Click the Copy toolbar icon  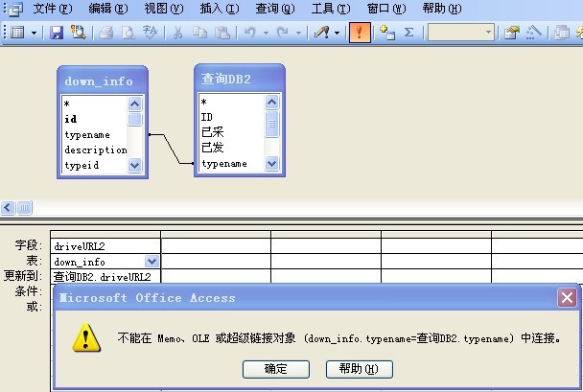pos(199,33)
